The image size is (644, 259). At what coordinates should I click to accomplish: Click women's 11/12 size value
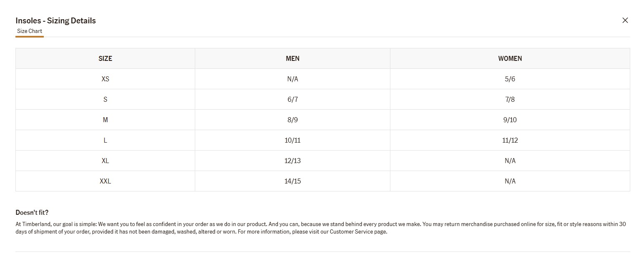510,140
